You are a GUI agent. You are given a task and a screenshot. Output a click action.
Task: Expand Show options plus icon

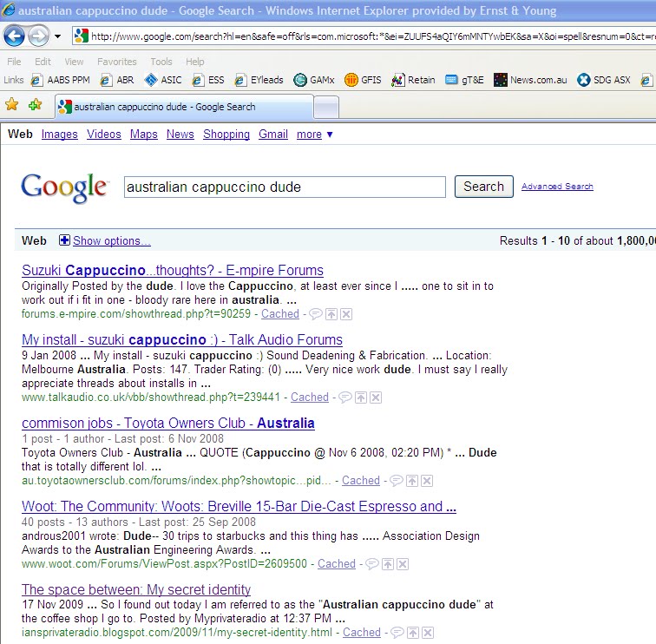click(64, 240)
